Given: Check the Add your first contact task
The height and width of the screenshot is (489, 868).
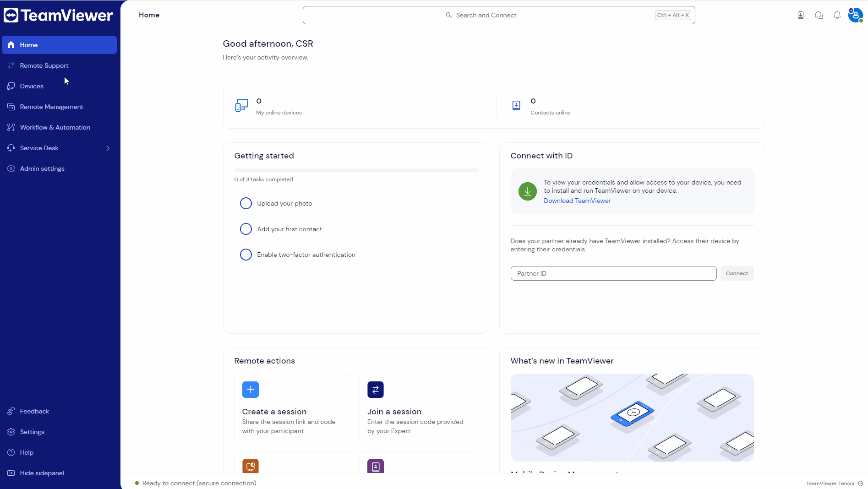Looking at the screenshot, I should [246, 229].
